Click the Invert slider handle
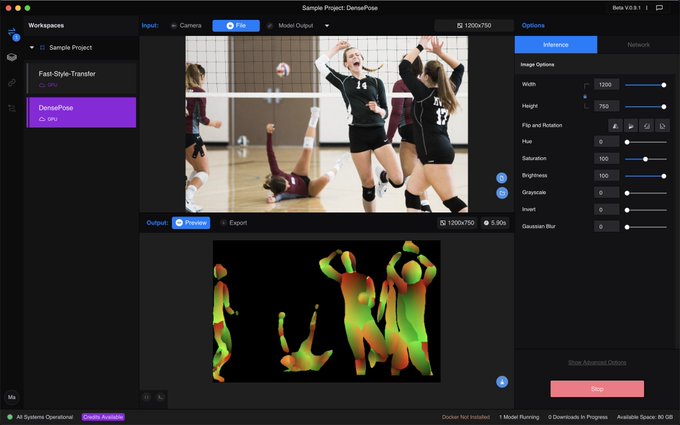 click(627, 210)
